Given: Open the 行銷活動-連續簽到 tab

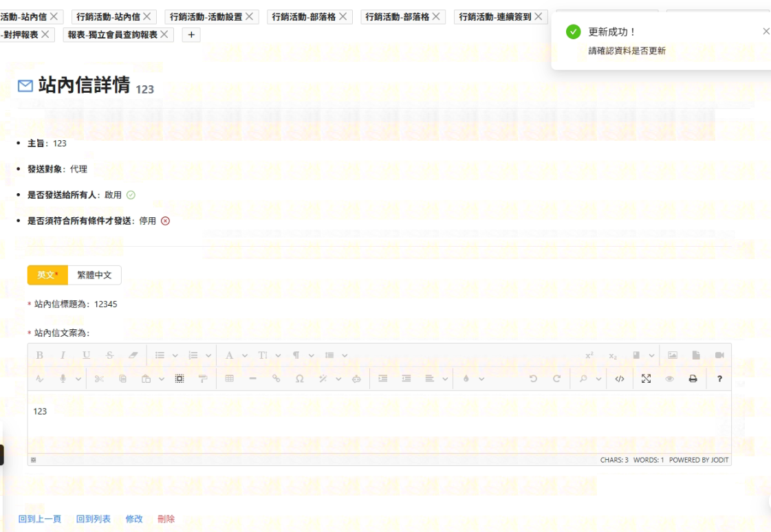Looking at the screenshot, I should 495,16.
